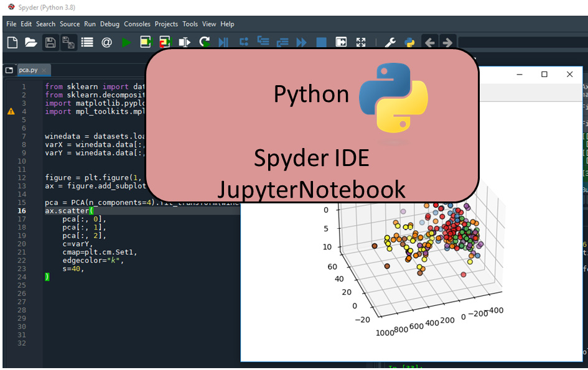Run current cell and advance
588x370 pixels.
tap(165, 42)
